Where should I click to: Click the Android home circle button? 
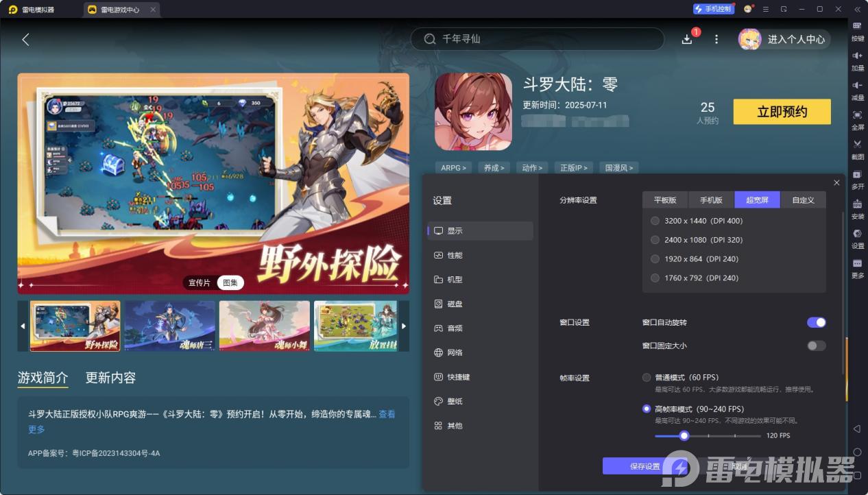coord(857,452)
